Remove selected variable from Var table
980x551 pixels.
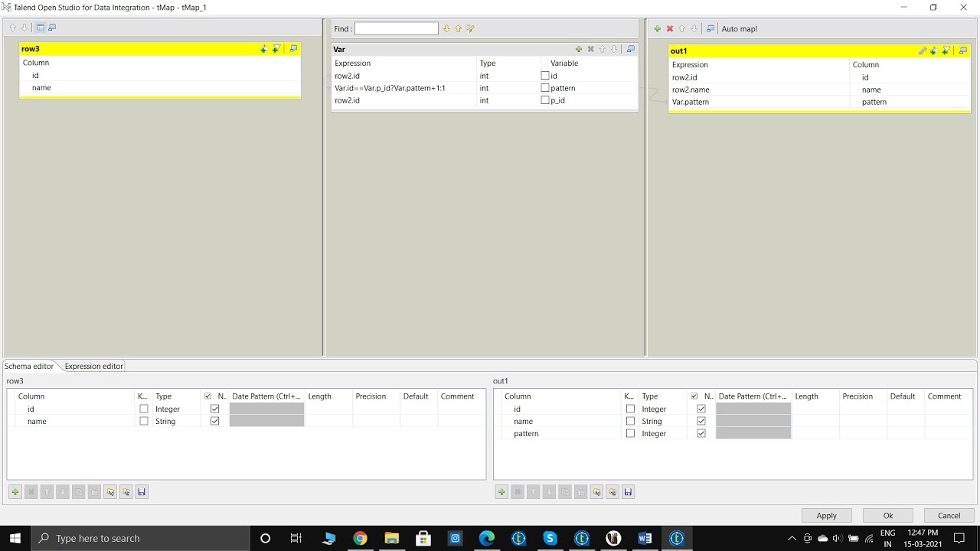point(590,49)
